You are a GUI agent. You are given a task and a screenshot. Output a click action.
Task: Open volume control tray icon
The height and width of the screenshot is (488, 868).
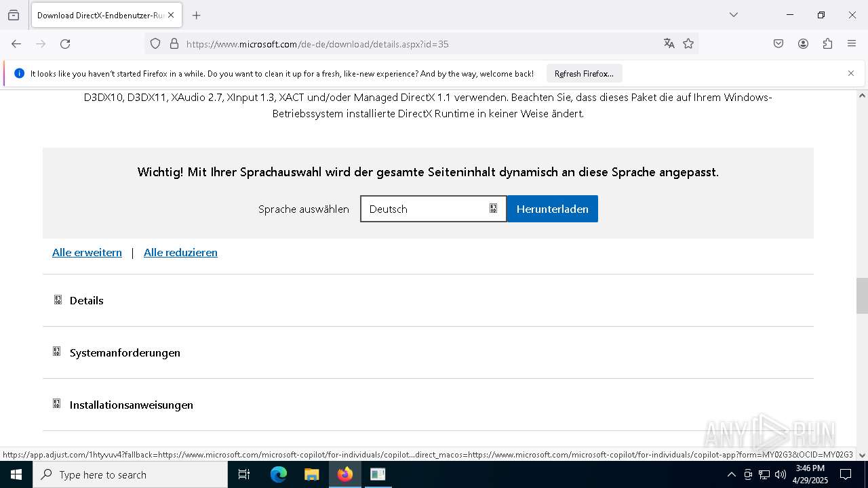pyautogui.click(x=781, y=474)
